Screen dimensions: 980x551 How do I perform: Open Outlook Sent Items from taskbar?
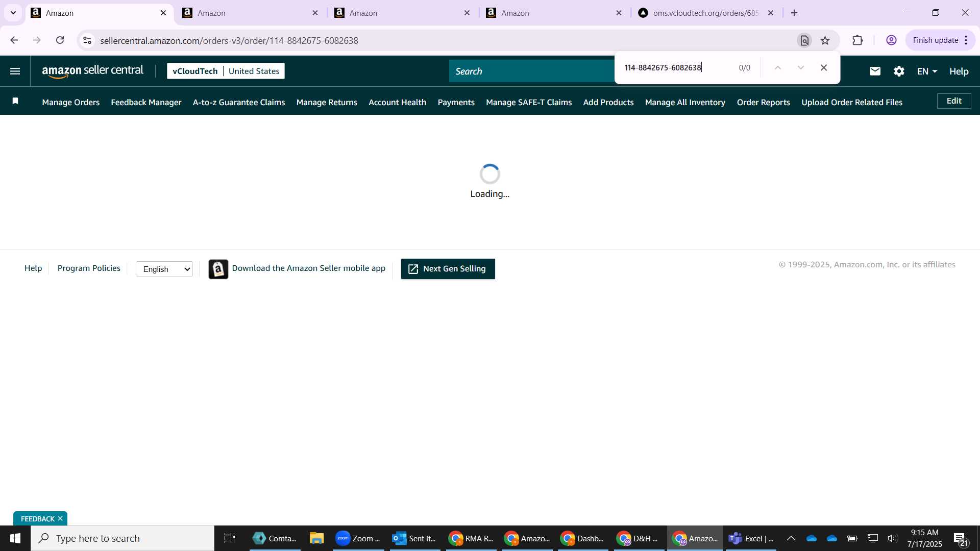(414, 538)
